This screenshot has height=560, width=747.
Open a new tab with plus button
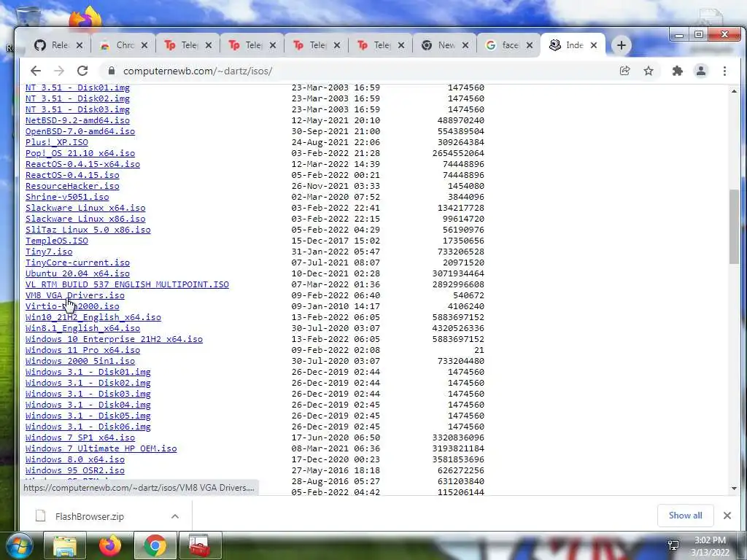(x=622, y=45)
